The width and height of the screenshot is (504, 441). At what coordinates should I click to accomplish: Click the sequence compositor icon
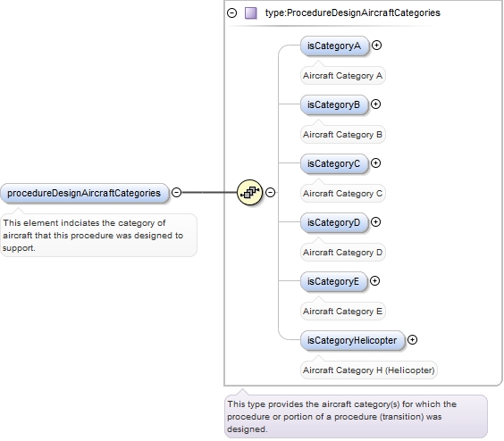[249, 193]
